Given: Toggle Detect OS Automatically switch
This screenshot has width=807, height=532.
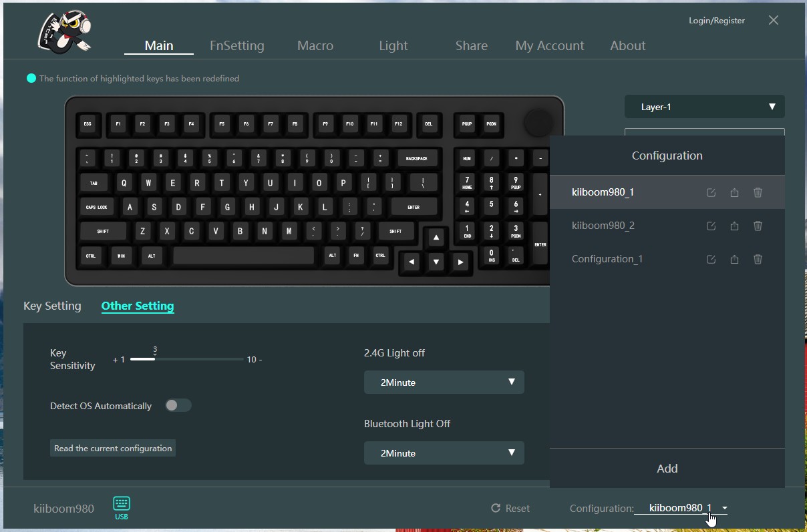Looking at the screenshot, I should (x=178, y=405).
